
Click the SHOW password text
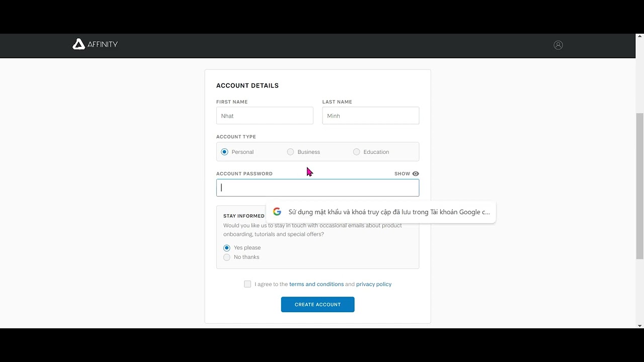click(402, 174)
